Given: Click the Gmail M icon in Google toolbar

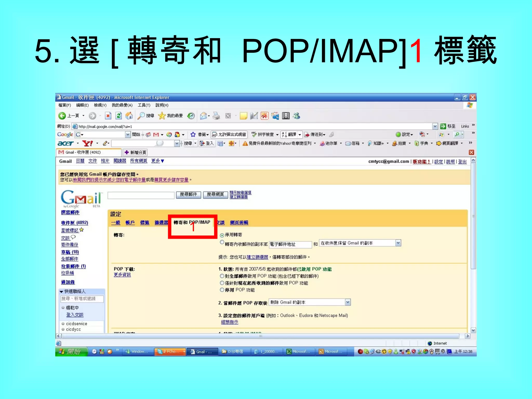Looking at the screenshot, I should 156,134.
